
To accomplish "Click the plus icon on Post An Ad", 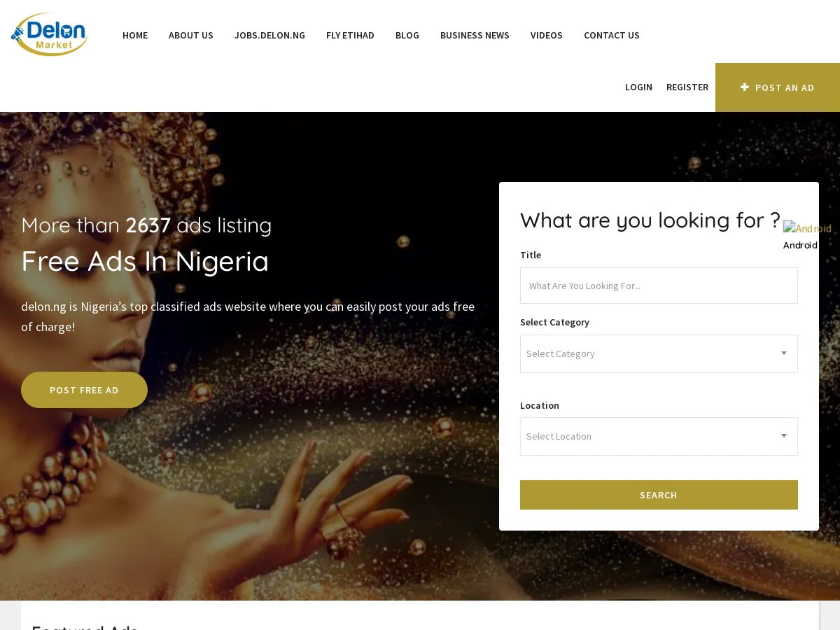I will pos(745,87).
